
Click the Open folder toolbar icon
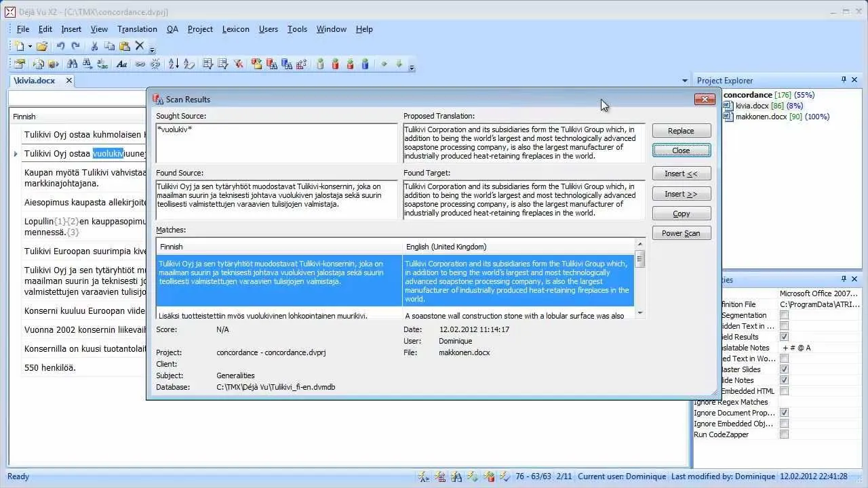click(x=42, y=46)
